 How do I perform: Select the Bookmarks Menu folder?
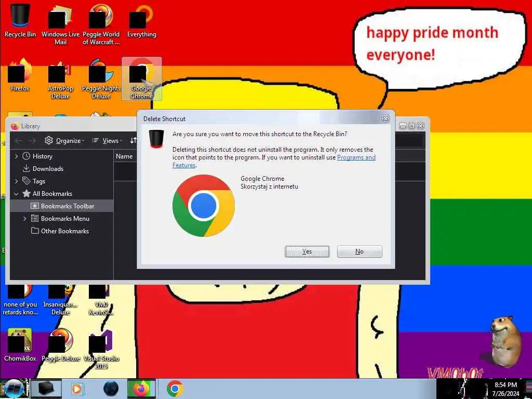click(x=65, y=219)
